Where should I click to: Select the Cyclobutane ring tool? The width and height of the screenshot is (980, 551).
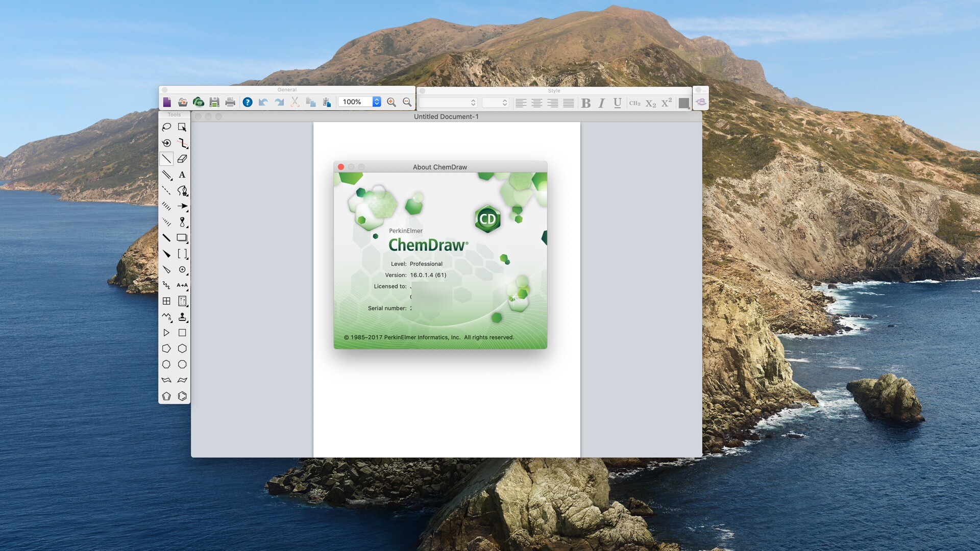182,333
